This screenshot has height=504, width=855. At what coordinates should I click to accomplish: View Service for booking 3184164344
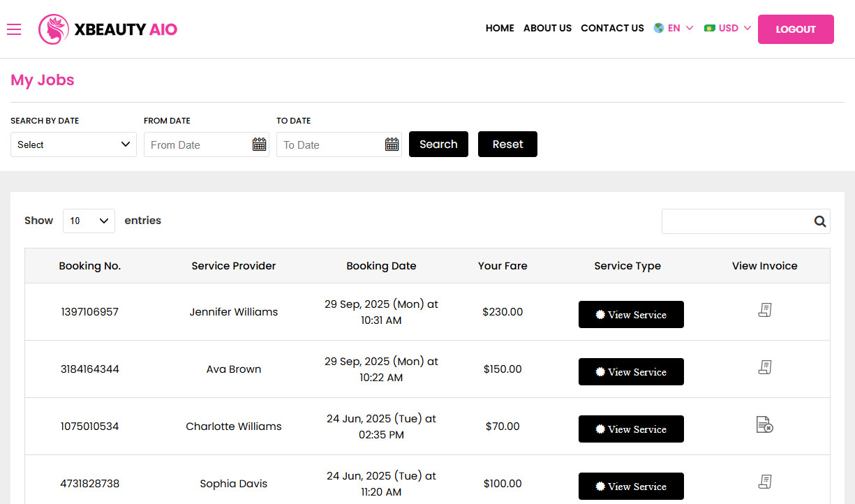point(631,371)
